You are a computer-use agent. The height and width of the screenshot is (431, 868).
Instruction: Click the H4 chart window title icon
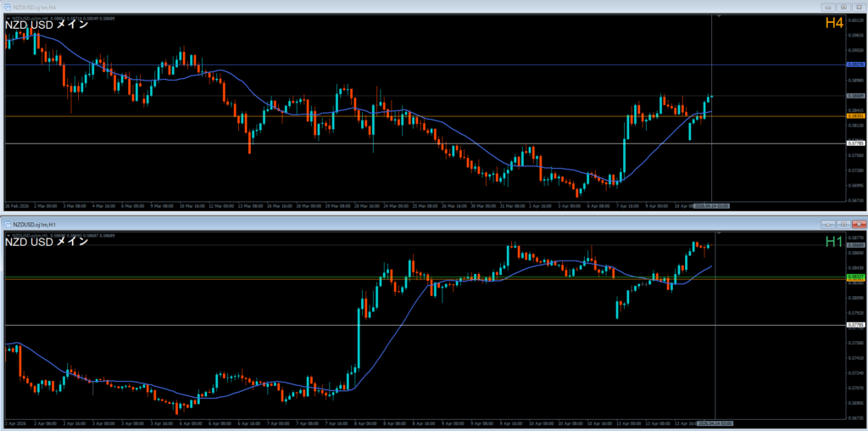(8, 7)
